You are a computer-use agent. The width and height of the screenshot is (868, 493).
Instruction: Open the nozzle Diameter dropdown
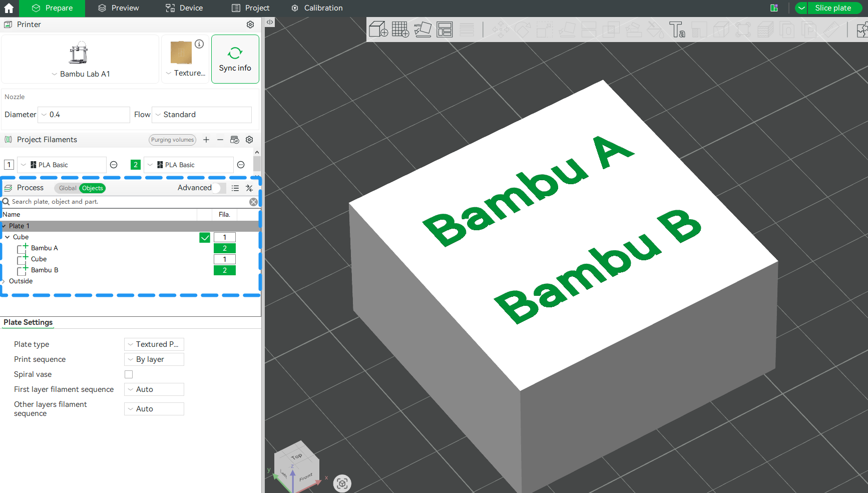click(84, 115)
